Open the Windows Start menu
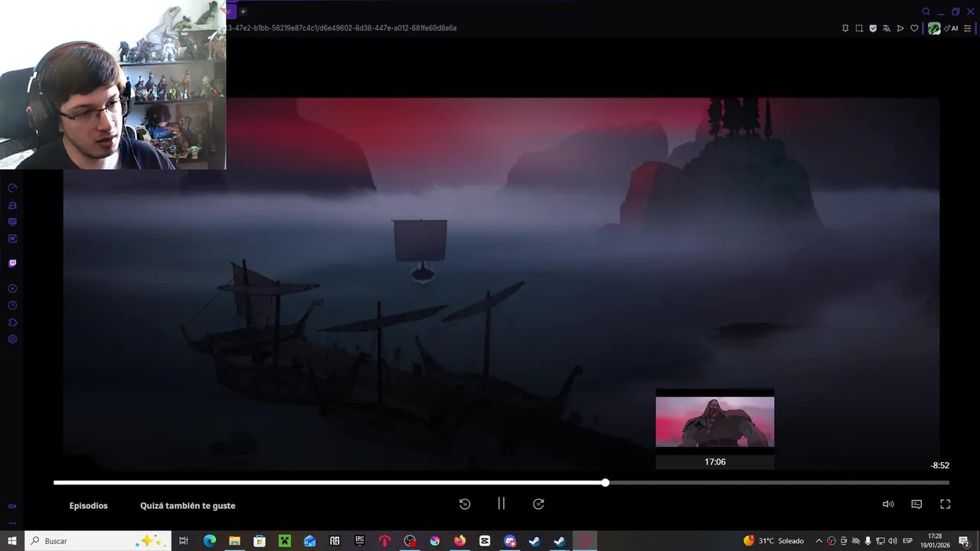The width and height of the screenshot is (980, 551). click(12, 541)
